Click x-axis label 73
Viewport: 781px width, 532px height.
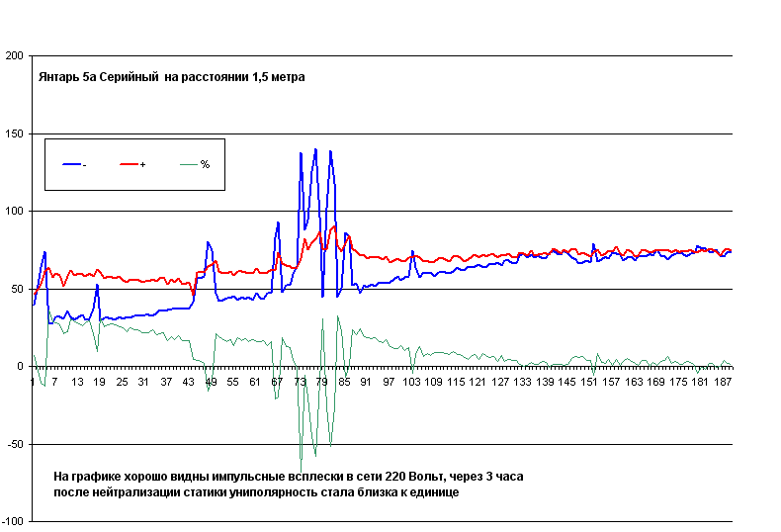(300, 382)
